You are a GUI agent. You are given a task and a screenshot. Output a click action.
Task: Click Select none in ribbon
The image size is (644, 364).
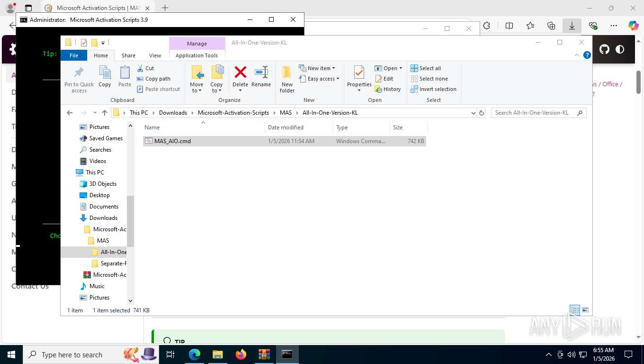click(x=429, y=79)
